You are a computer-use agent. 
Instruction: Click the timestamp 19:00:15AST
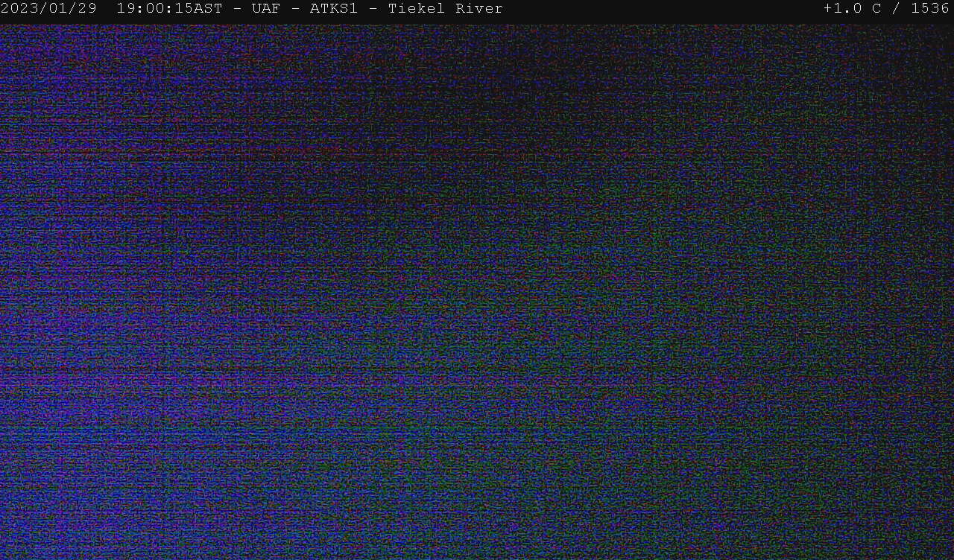(169, 9)
